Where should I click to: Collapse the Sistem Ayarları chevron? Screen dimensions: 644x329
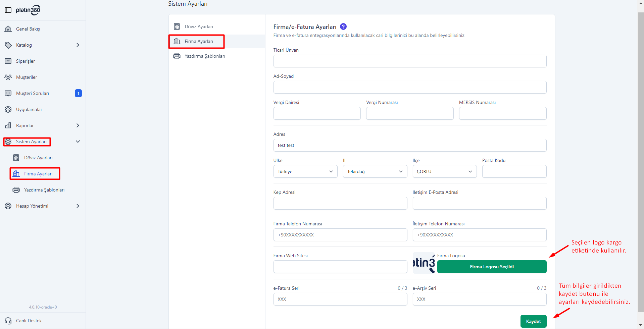point(78,142)
